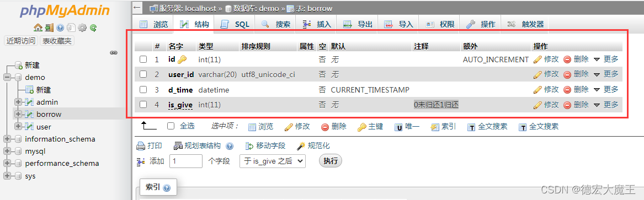Image resolution: width=644 pixels, height=200 pixels.
Task: Click the new table icon under demo
Action: coord(29,90)
